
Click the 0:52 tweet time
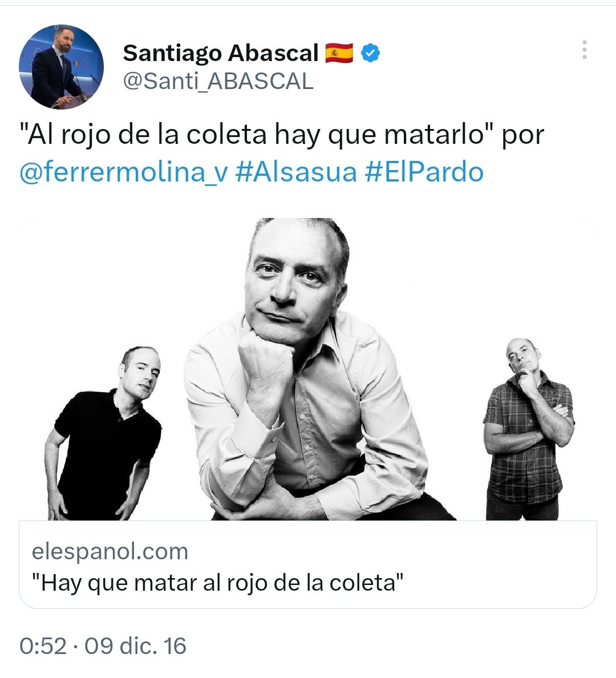click(43, 646)
